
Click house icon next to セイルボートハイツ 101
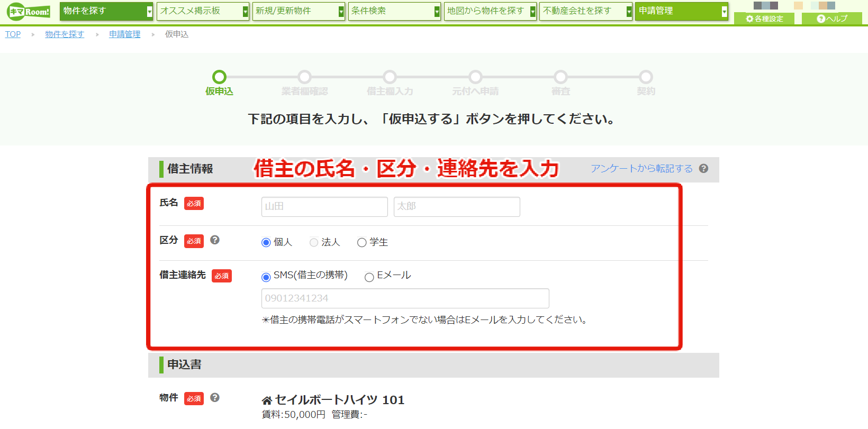coord(267,400)
